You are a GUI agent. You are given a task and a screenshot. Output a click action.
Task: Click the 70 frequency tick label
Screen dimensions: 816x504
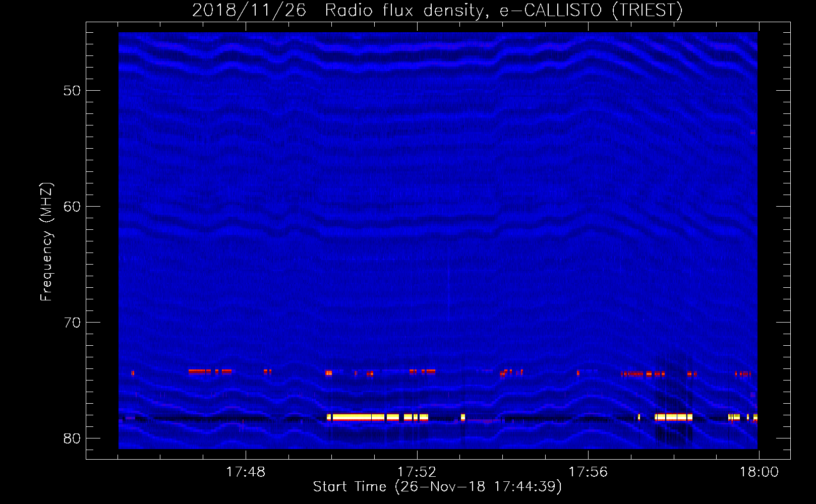72,322
